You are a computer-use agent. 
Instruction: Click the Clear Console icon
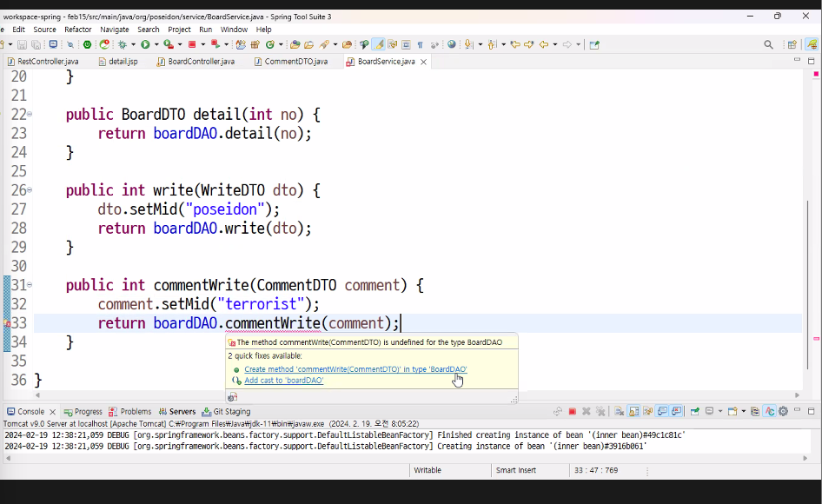(x=620, y=412)
